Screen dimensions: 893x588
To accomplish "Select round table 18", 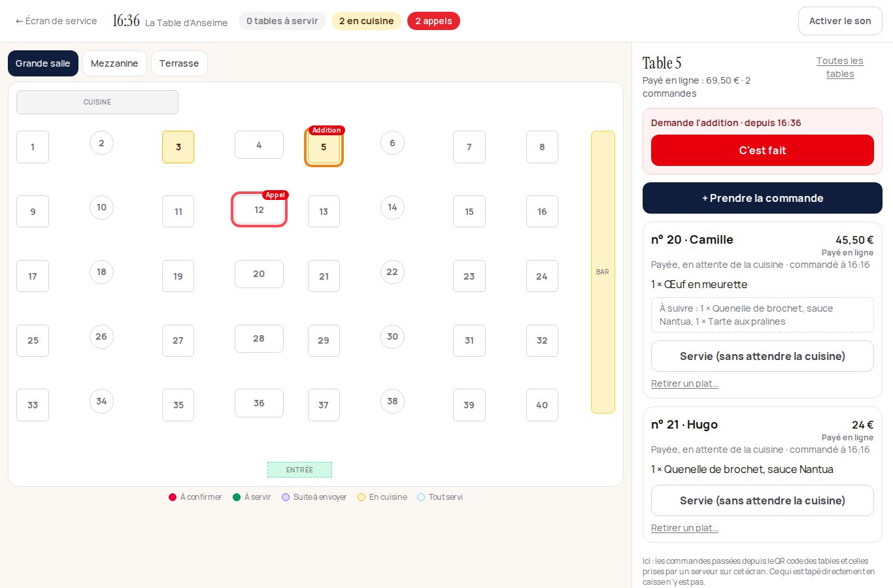I will (x=101, y=272).
